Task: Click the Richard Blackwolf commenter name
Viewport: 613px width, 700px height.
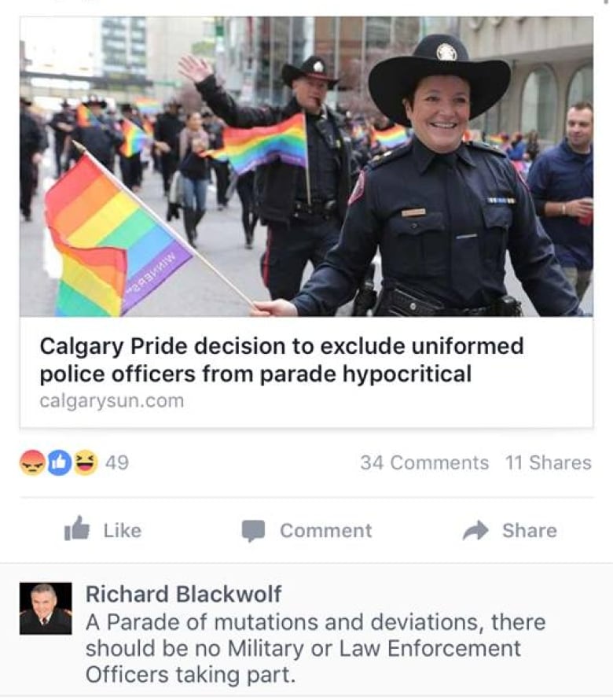Action: (183, 594)
